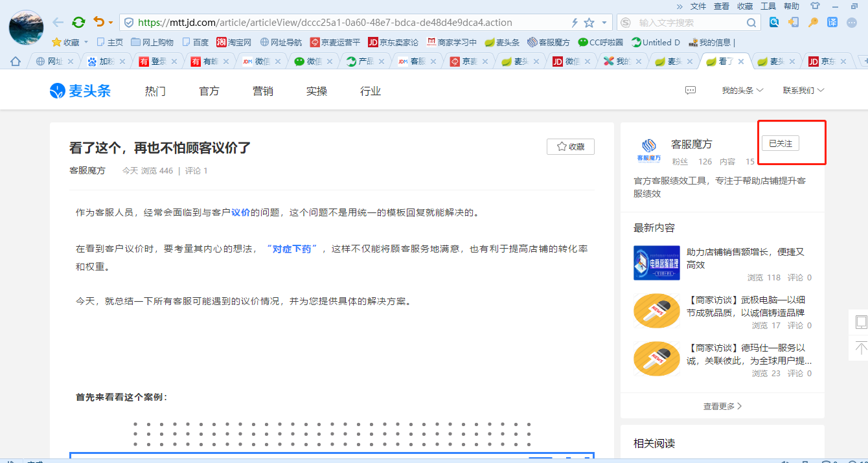Open the 京麦运营平 bookmark

click(x=335, y=42)
